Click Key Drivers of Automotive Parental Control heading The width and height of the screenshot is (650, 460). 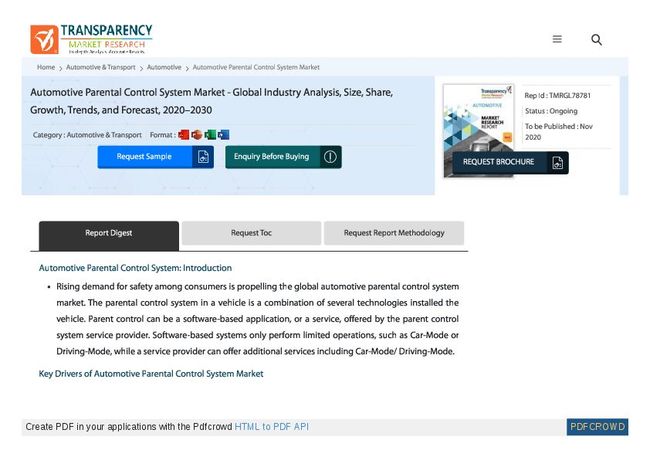(x=151, y=374)
